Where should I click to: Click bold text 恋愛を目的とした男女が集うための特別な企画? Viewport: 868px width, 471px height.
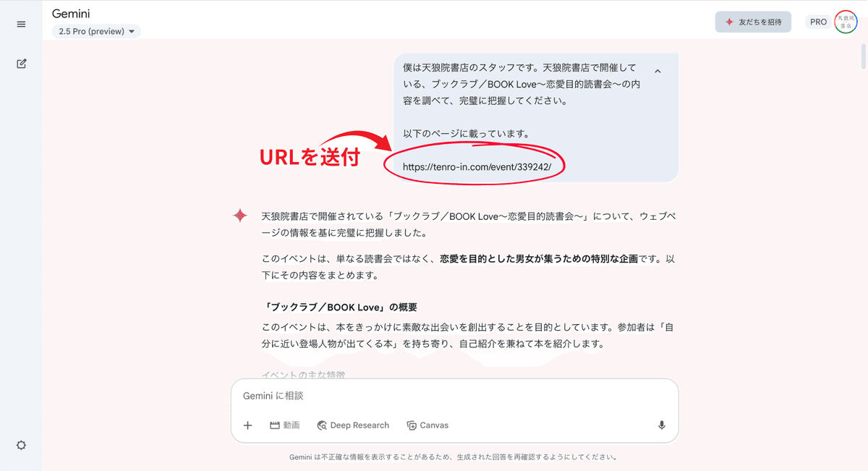click(539, 258)
